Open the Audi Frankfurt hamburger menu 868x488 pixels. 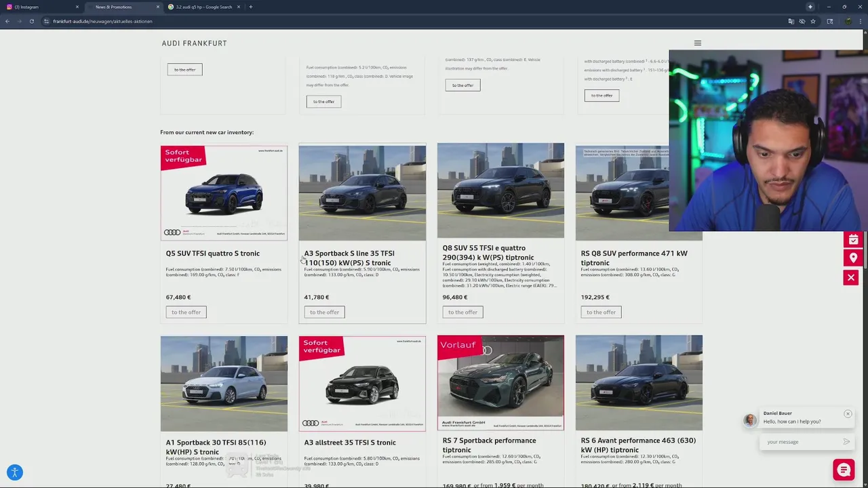coord(697,43)
